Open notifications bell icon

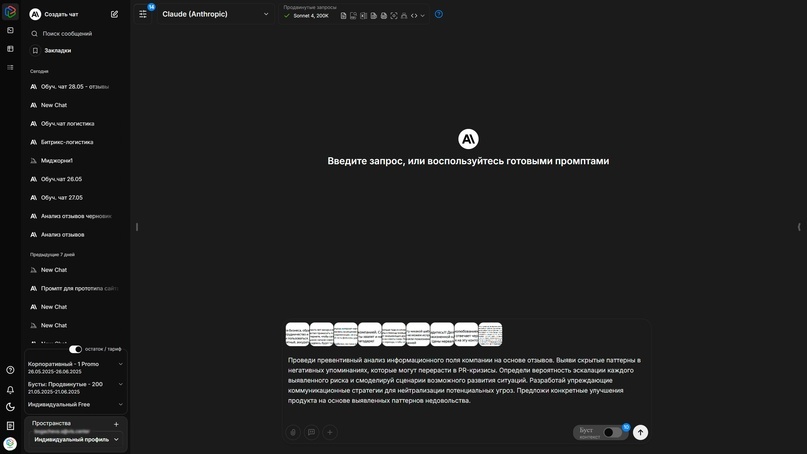coord(10,390)
